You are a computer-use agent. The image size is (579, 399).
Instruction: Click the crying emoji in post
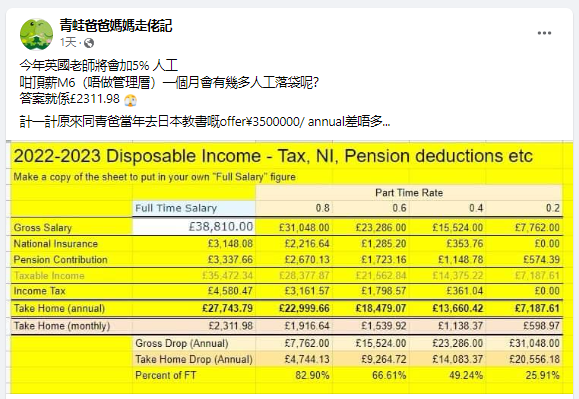(x=130, y=100)
